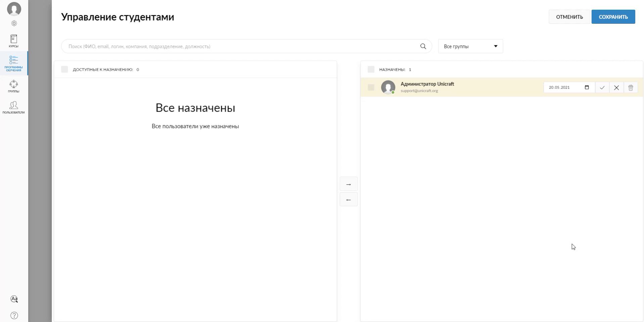Open Пользователи section in sidebar
The image size is (644, 322).
pyautogui.click(x=14, y=108)
